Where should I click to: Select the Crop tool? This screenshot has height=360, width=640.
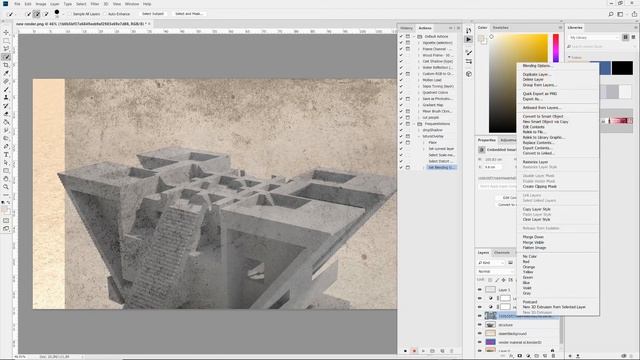click(6, 65)
